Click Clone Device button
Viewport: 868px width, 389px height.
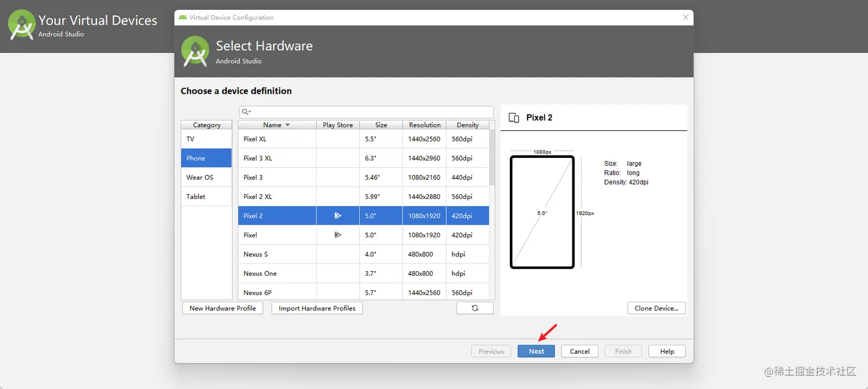click(x=657, y=308)
